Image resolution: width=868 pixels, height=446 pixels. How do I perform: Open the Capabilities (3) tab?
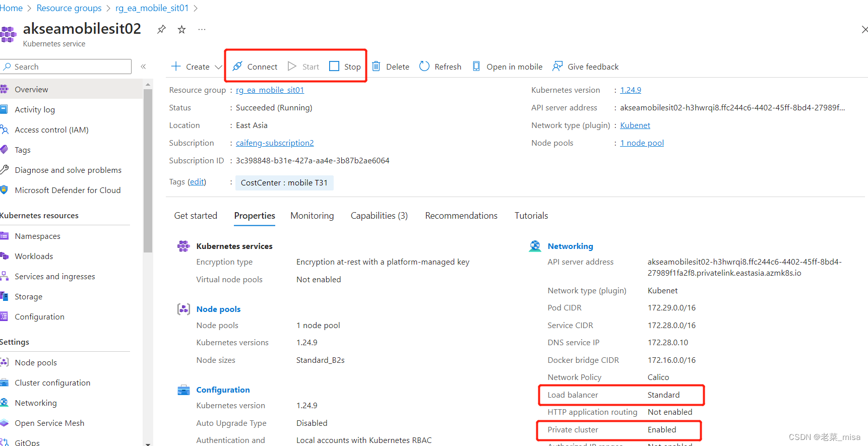[x=379, y=216]
